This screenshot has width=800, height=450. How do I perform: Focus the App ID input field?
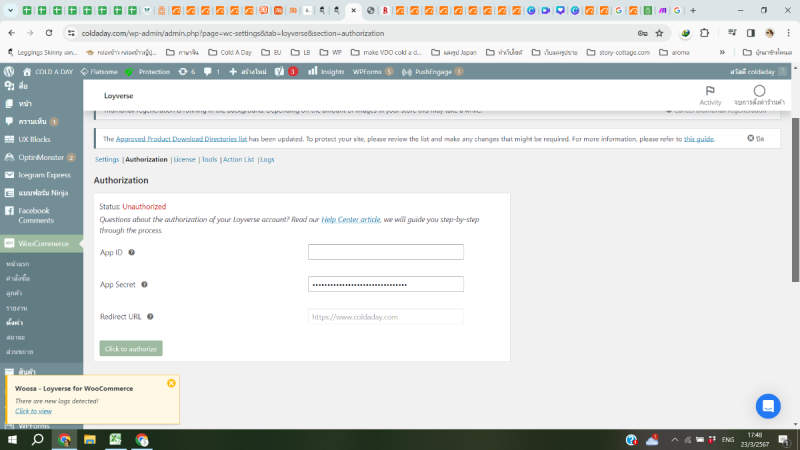tap(386, 252)
